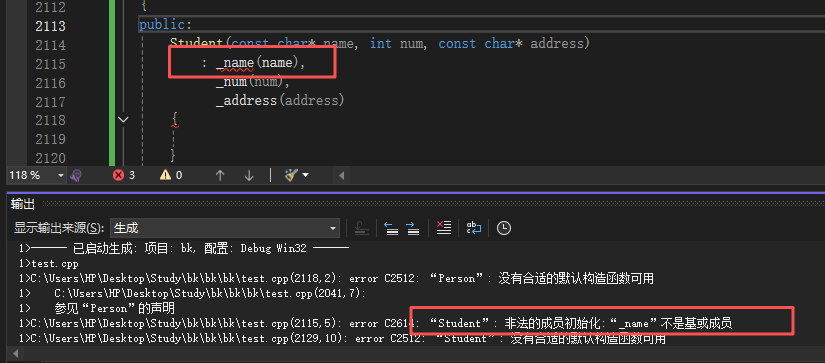Go to next issue down arrow
The width and height of the screenshot is (825, 363).
coord(249,175)
